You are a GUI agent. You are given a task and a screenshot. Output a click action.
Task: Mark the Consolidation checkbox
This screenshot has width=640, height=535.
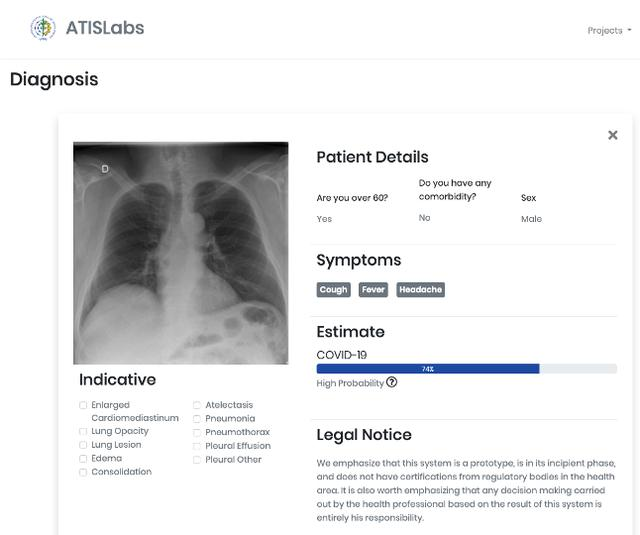[83, 472]
